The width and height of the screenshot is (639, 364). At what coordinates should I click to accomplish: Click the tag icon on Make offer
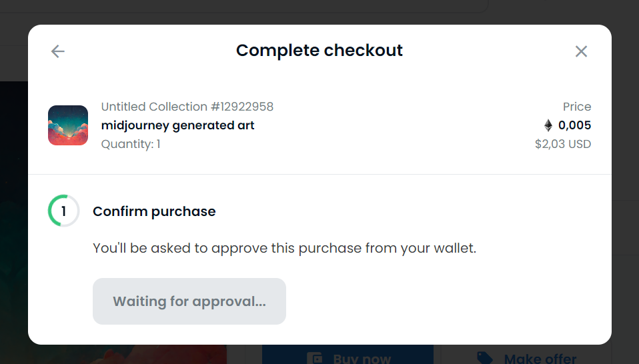(485, 359)
